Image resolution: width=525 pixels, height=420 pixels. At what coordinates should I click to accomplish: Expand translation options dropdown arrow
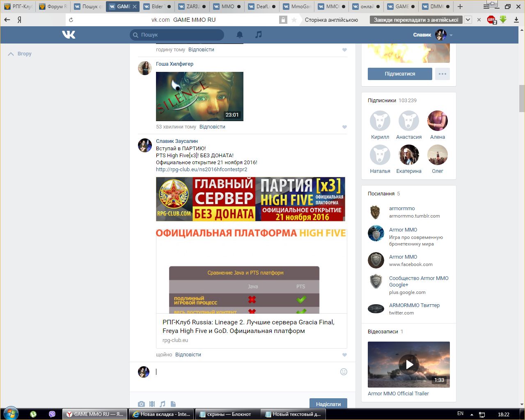tap(468, 20)
